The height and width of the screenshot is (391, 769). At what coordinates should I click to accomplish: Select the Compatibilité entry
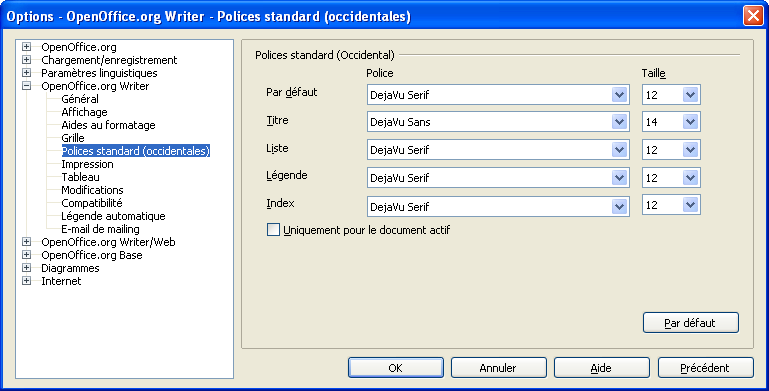click(x=92, y=203)
